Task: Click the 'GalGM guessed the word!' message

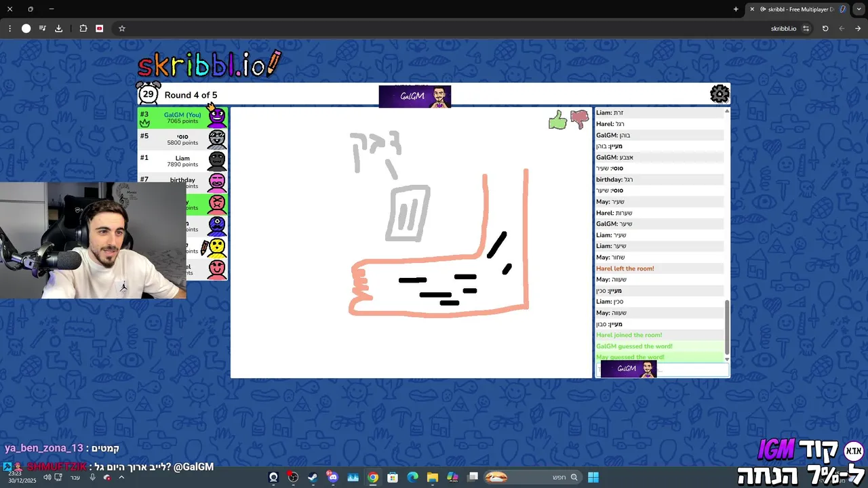Action: [635, 346]
